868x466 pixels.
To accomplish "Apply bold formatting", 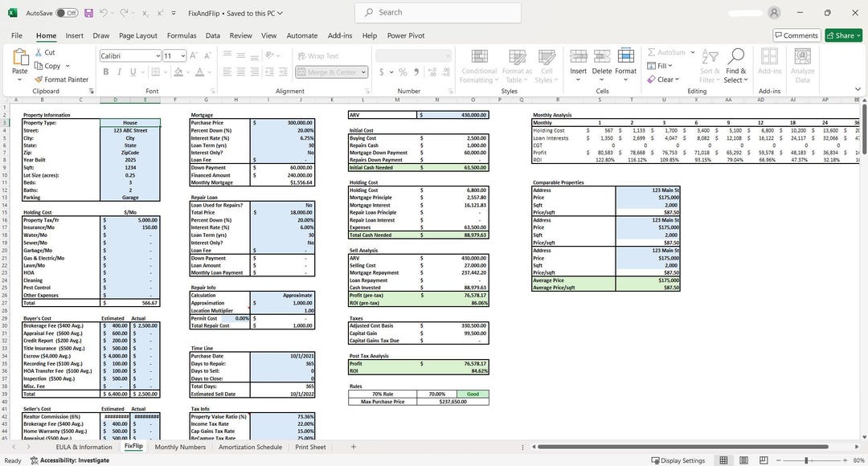I will click(104, 72).
